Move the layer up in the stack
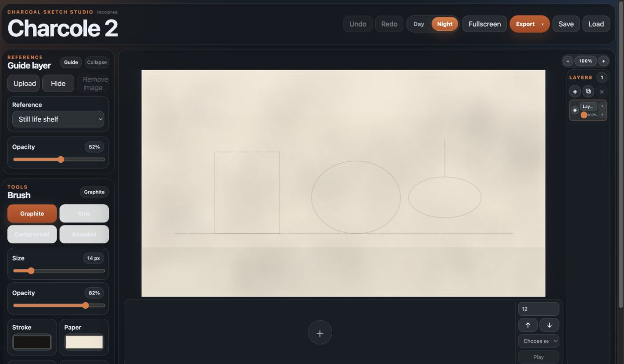The width and height of the screenshot is (624, 364). pyautogui.click(x=602, y=106)
